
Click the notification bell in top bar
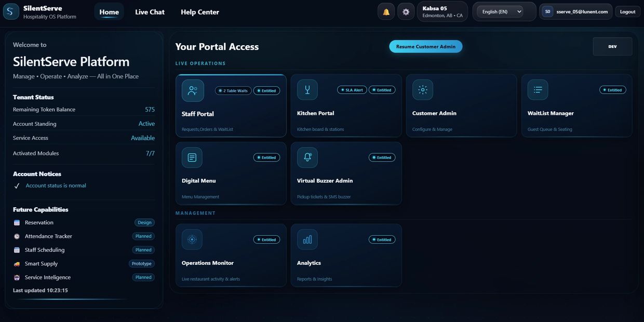[x=385, y=11]
